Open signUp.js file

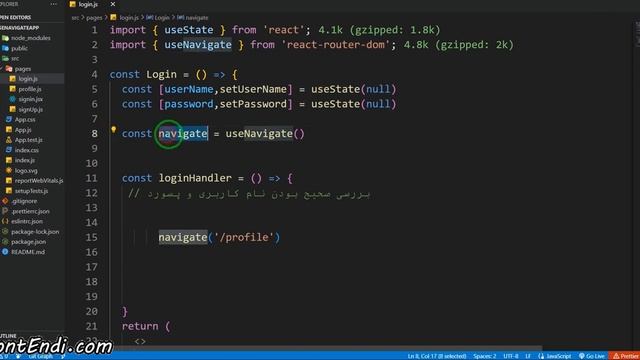(31, 109)
